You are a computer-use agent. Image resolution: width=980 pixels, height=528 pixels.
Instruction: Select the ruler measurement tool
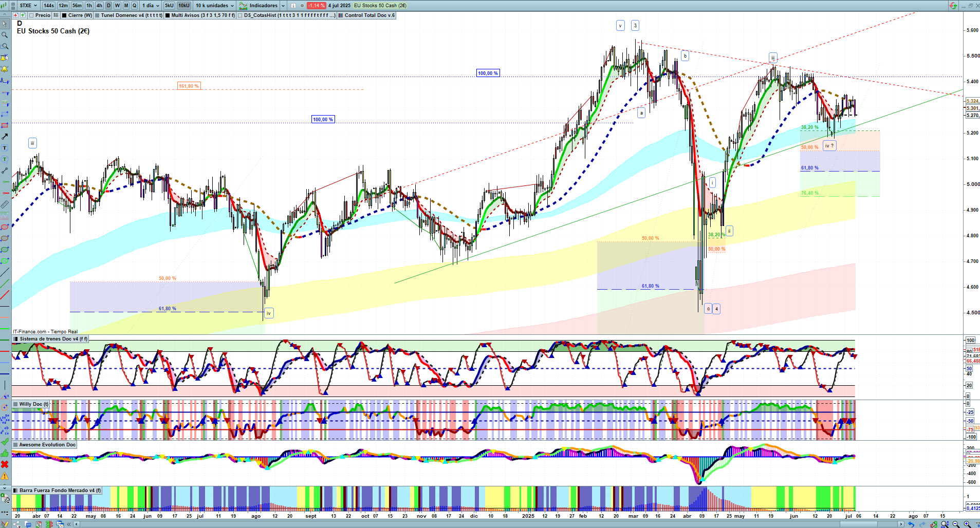click(5, 204)
